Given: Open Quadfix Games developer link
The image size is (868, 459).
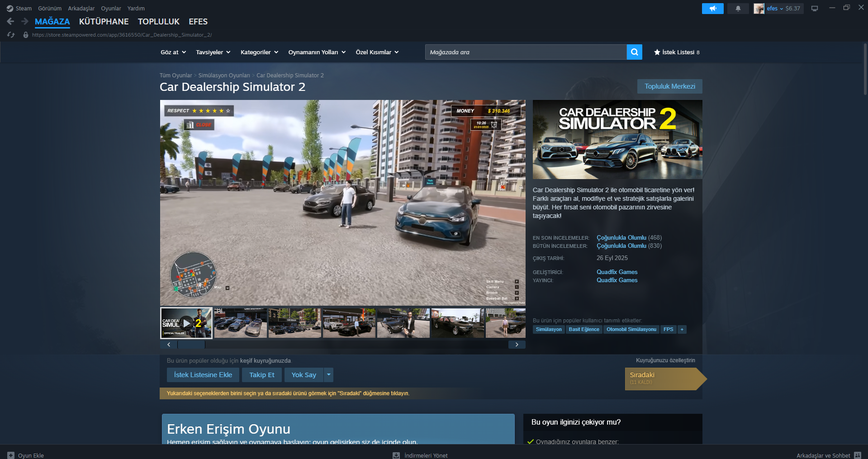Looking at the screenshot, I should pos(617,272).
